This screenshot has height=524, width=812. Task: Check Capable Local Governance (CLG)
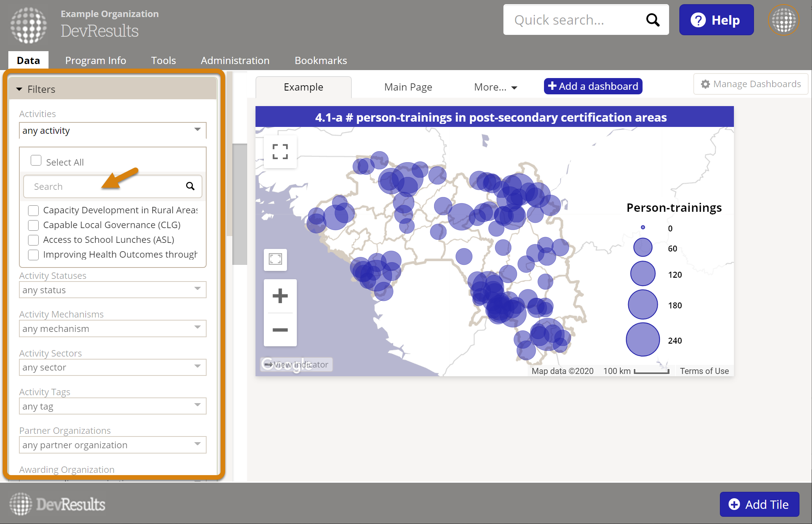coord(33,225)
